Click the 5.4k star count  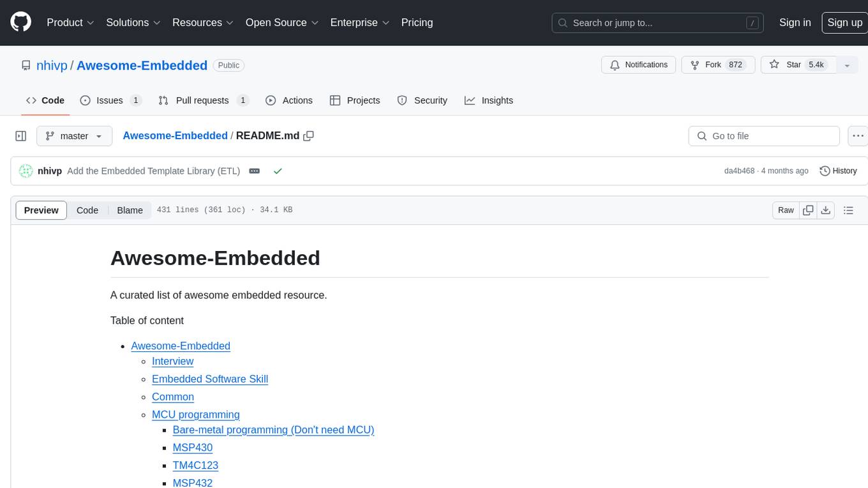[816, 65]
